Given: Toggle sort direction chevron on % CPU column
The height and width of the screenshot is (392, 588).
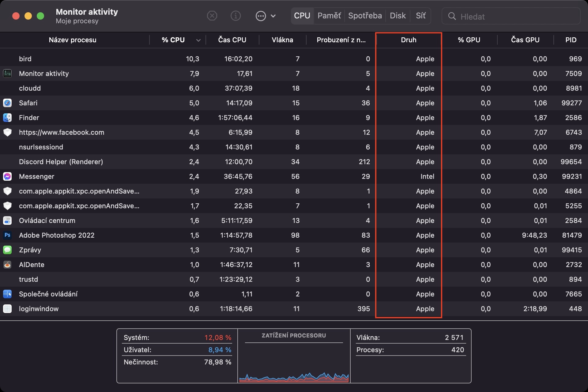Looking at the screenshot, I should click(198, 40).
